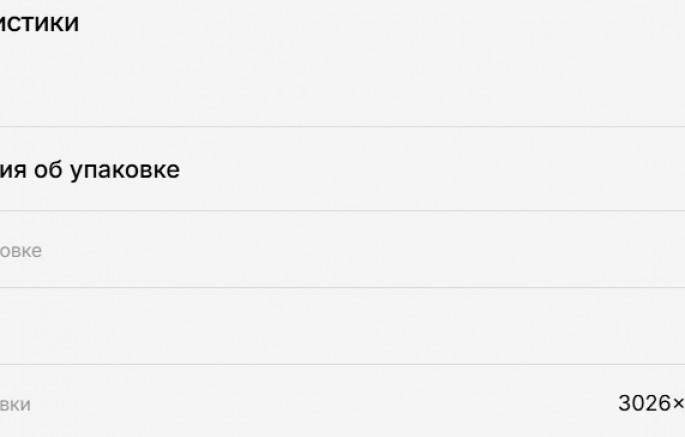Click the truncated "истики" heading at top

click(x=39, y=23)
